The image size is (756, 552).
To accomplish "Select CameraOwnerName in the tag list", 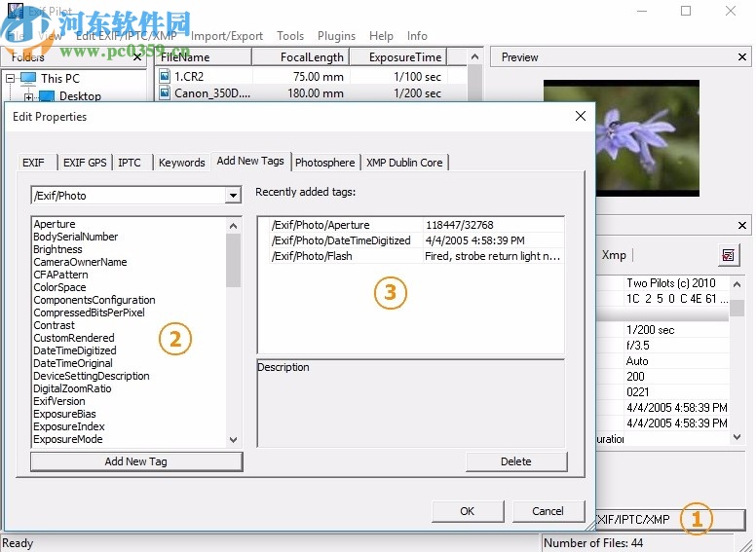I will 80,262.
